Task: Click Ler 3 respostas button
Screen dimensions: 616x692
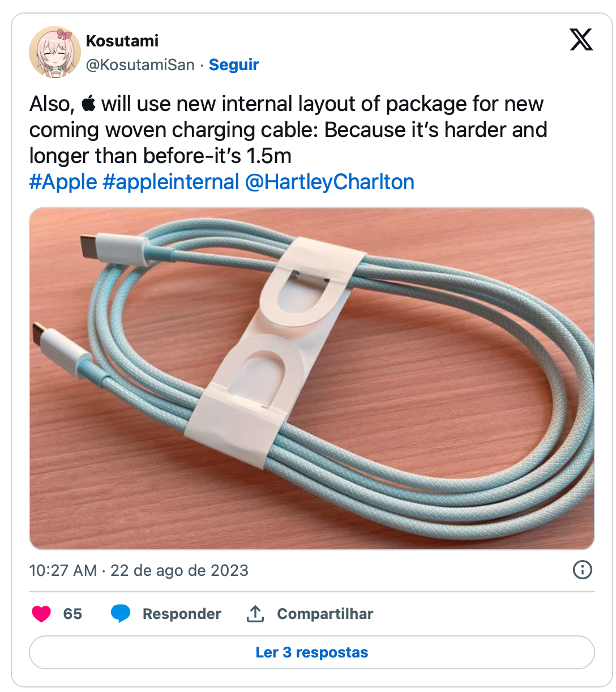Action: 312,652
